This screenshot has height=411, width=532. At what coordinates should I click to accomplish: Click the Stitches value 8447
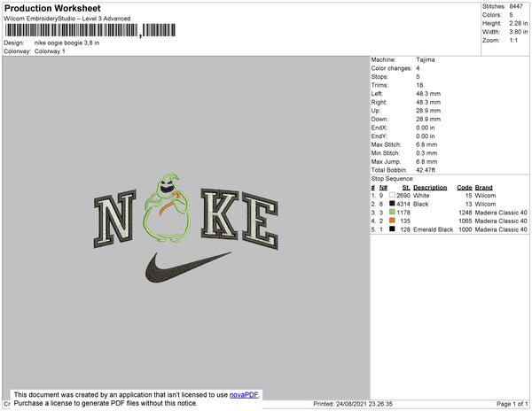[516, 6]
